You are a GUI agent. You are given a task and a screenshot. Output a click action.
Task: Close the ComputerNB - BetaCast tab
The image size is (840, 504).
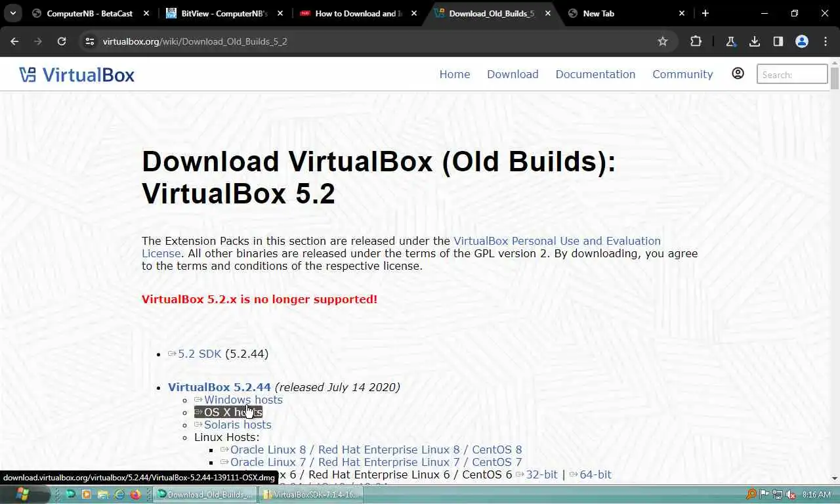click(x=146, y=13)
